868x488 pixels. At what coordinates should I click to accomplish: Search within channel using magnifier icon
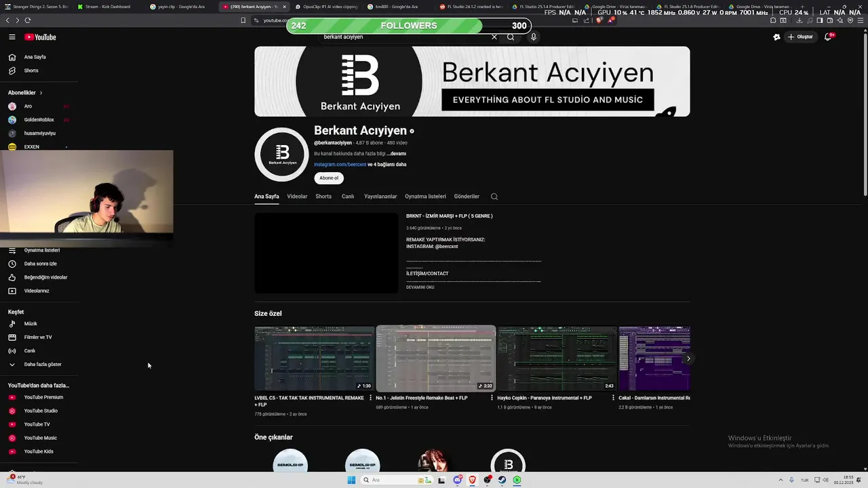[x=494, y=197]
